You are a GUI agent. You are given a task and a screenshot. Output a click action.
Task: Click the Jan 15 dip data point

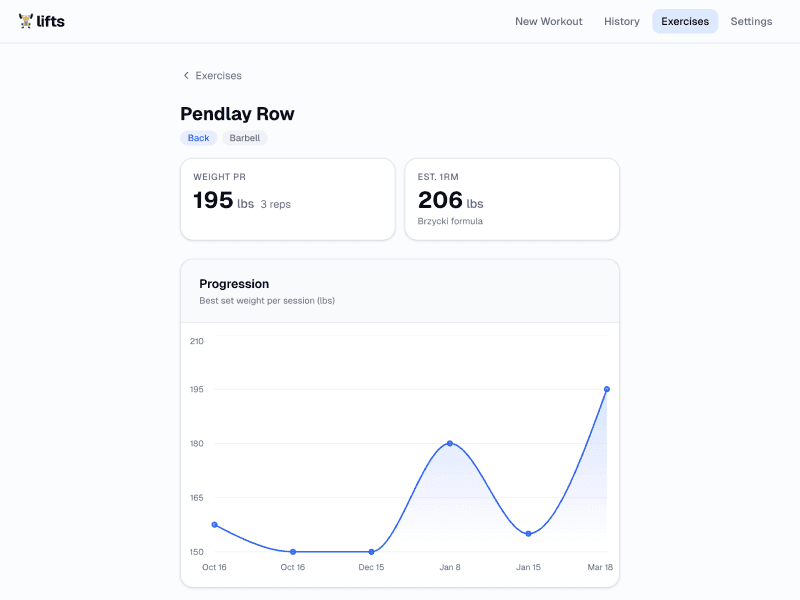point(528,534)
